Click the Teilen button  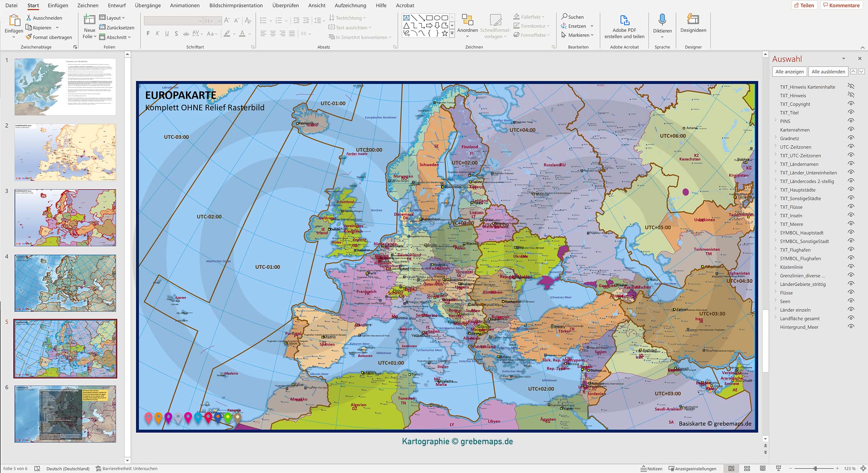coord(805,5)
